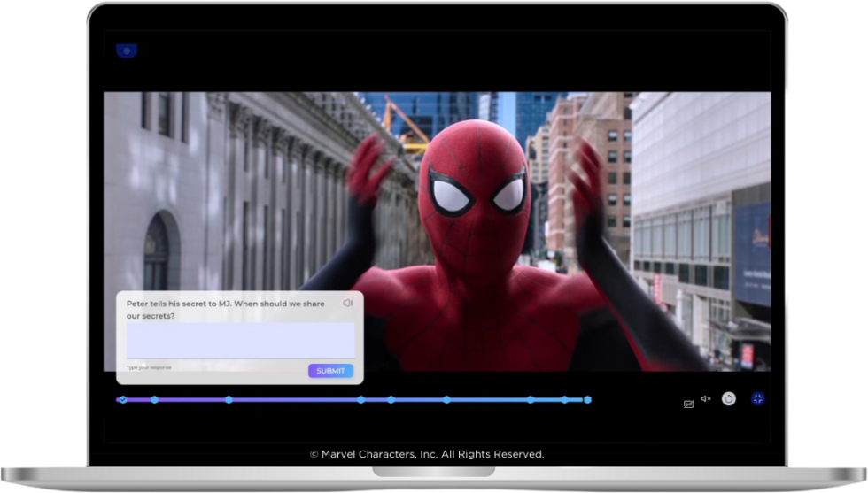Click the response text box in the question card
The height and width of the screenshot is (493, 868).
(240, 341)
